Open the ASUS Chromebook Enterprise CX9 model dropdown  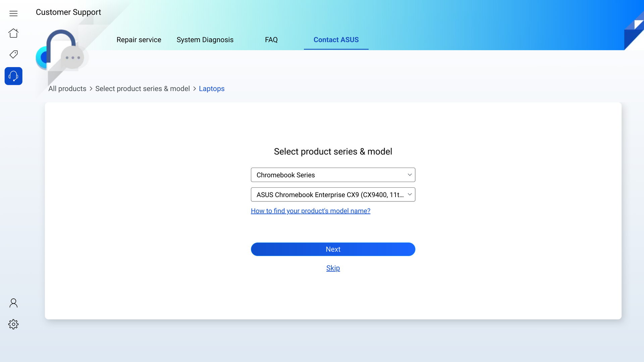point(333,195)
